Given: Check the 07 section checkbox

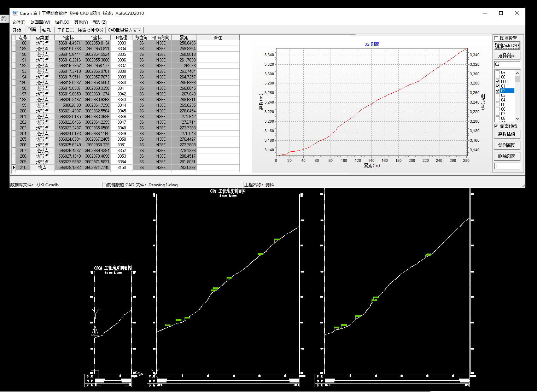Looking at the screenshot, I should click(497, 114).
